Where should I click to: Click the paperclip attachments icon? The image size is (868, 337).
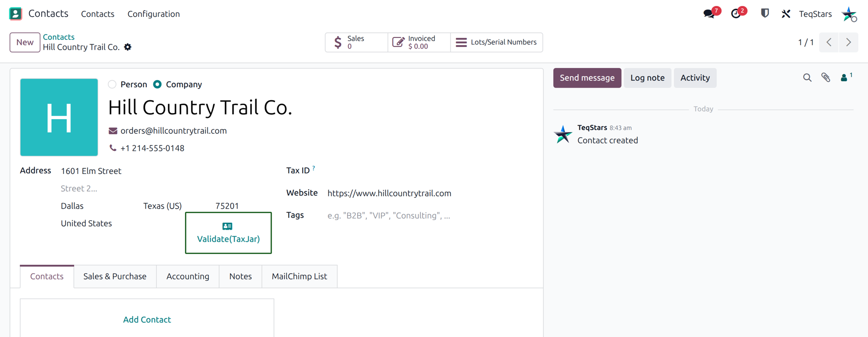[826, 78]
